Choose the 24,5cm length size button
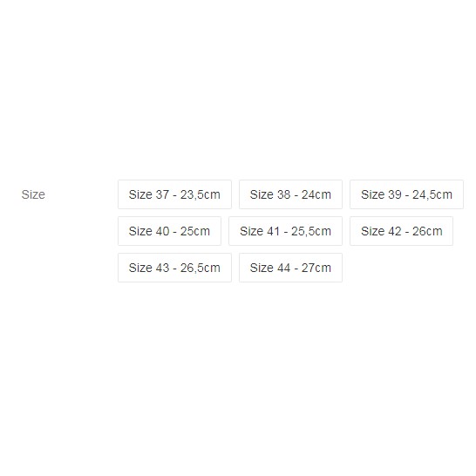 click(x=406, y=194)
